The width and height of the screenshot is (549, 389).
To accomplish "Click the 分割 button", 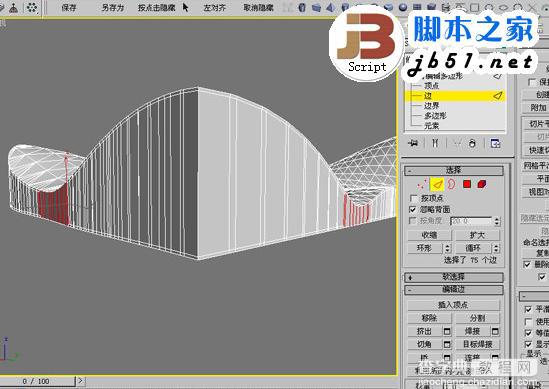I will pyautogui.click(x=477, y=318).
